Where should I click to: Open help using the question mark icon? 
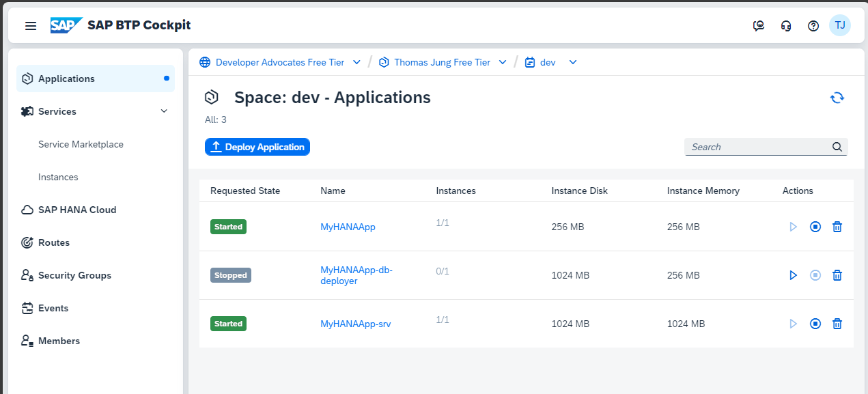pyautogui.click(x=813, y=25)
